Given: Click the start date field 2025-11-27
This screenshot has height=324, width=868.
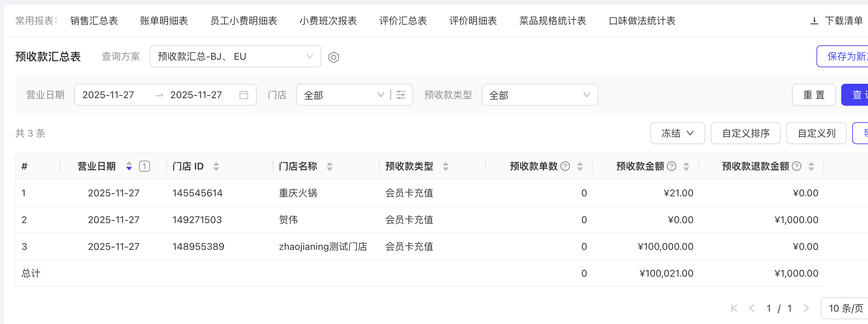Looking at the screenshot, I should tap(108, 95).
